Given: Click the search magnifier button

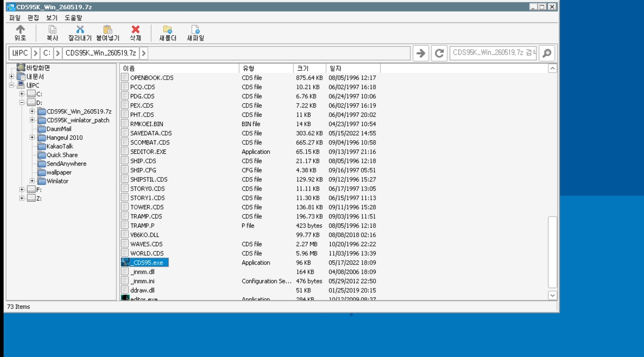Looking at the screenshot, I should [547, 53].
